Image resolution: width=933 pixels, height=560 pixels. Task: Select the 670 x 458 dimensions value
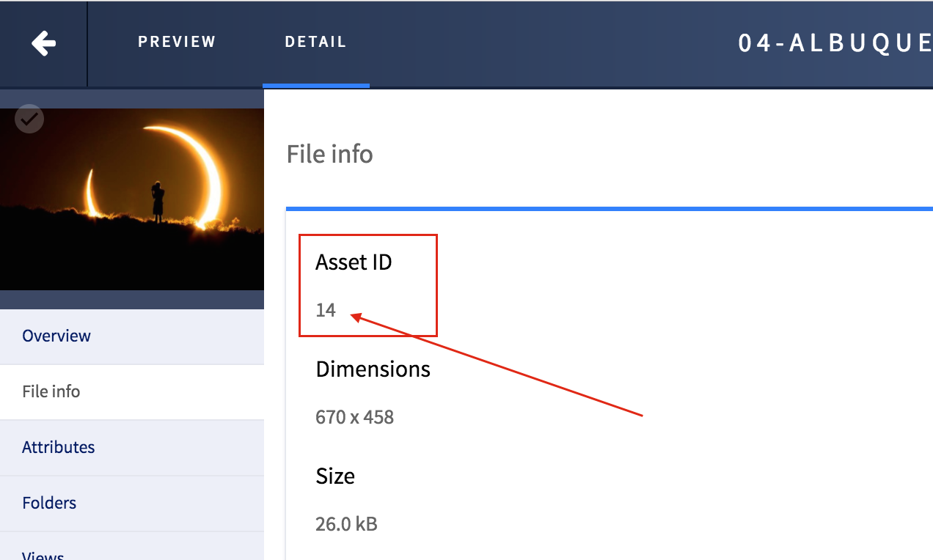[354, 417]
